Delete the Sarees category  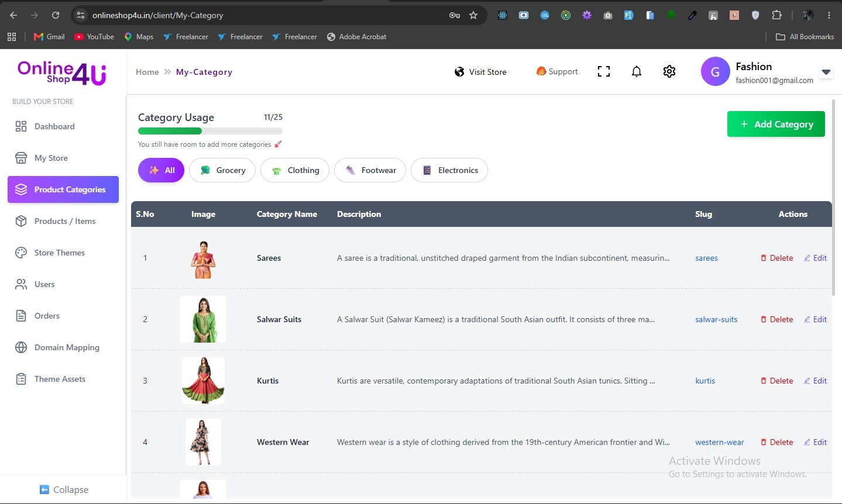(777, 258)
